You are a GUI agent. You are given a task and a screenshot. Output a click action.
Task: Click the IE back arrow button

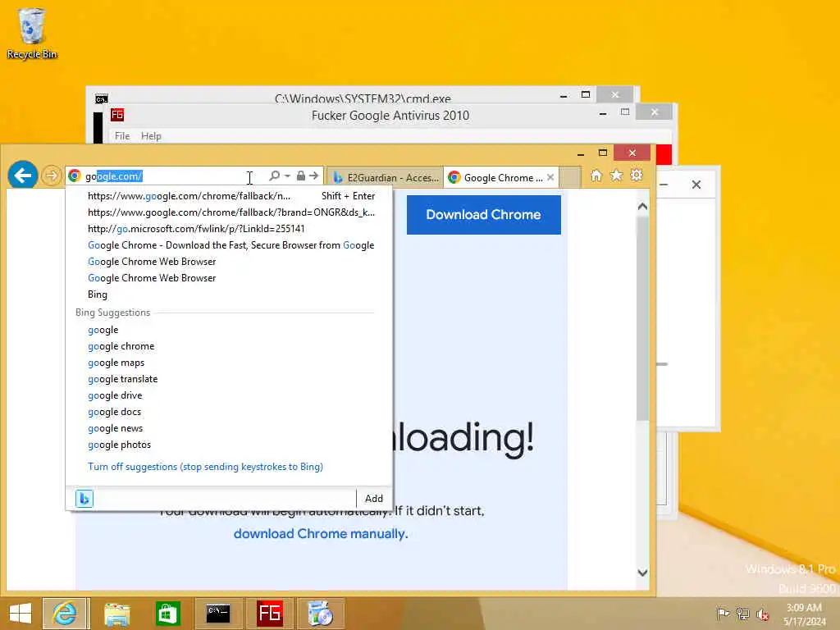22,176
